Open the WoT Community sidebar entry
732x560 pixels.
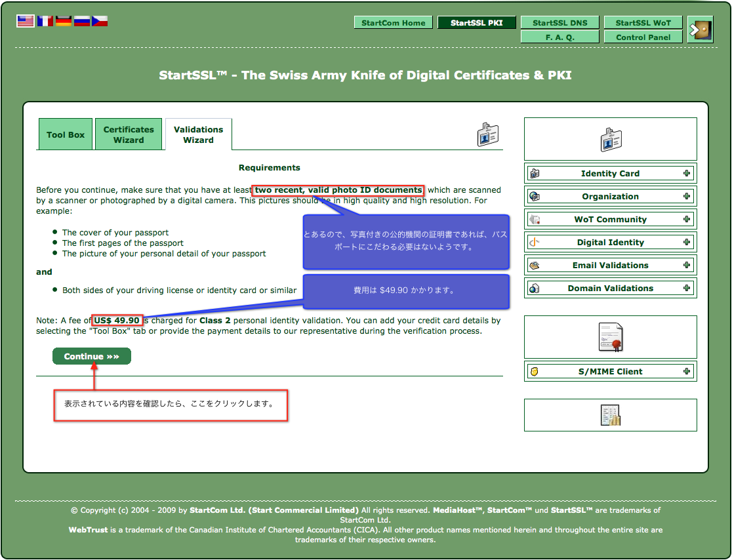(x=611, y=219)
